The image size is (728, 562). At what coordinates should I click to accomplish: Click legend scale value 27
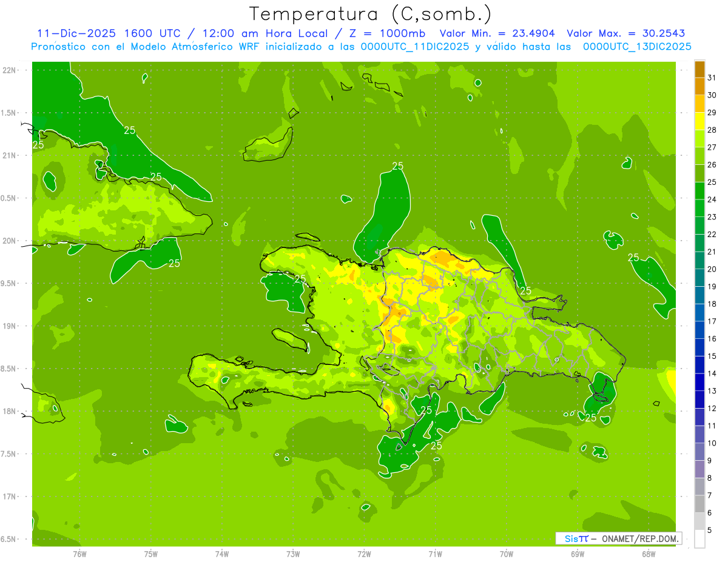pyautogui.click(x=712, y=147)
